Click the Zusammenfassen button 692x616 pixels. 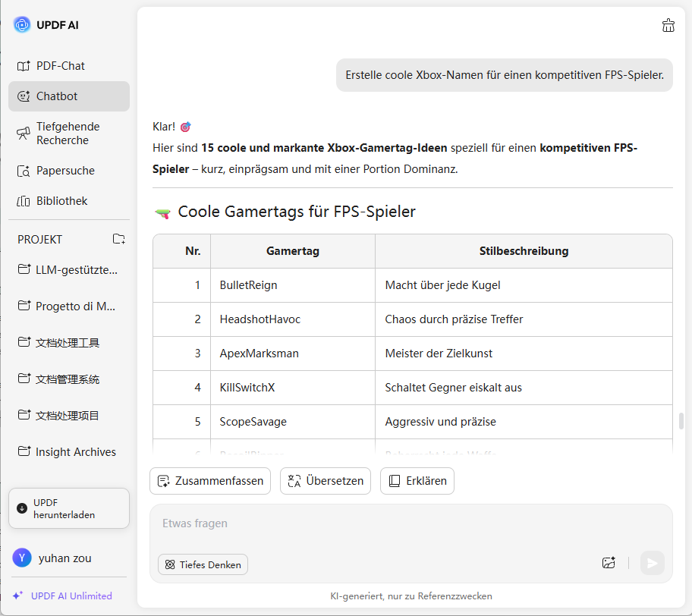click(x=210, y=481)
